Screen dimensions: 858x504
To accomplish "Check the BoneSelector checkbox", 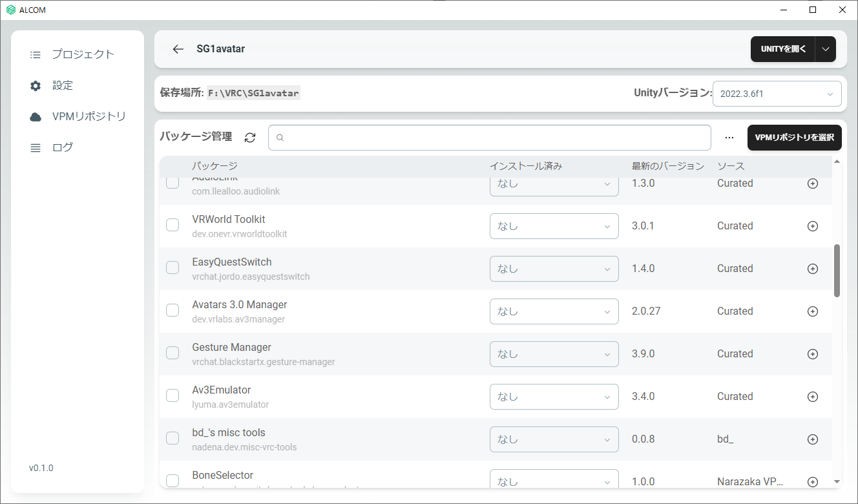I will click(x=173, y=481).
